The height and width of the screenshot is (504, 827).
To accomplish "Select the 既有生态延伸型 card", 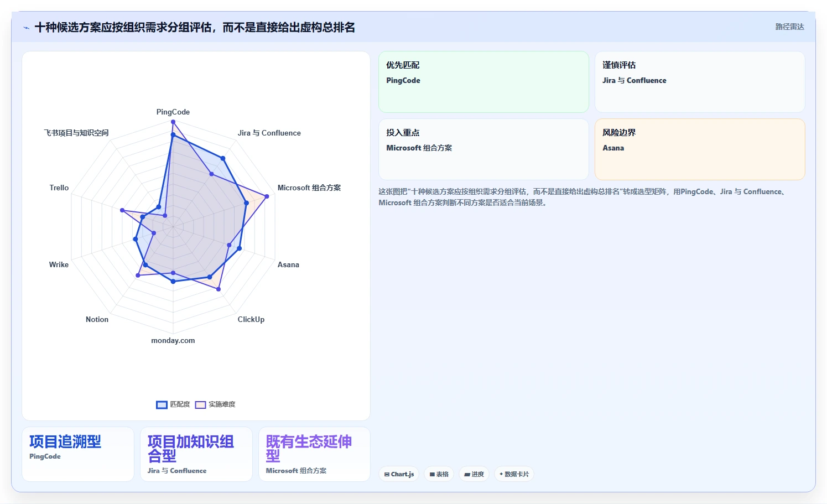I will pos(314,454).
